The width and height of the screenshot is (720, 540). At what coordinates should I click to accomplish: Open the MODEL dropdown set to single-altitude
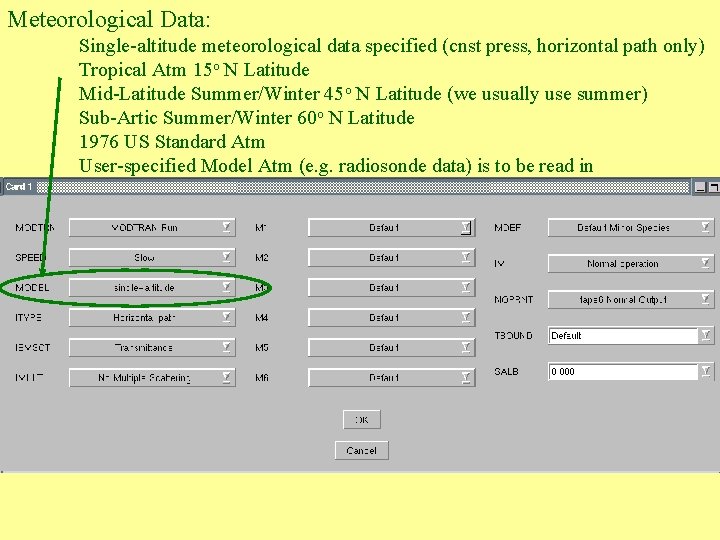click(152, 287)
